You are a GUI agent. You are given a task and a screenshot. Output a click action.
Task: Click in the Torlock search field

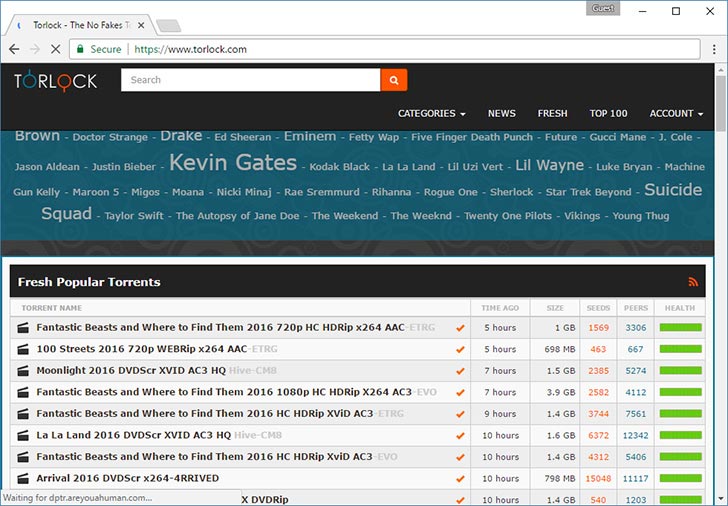pos(251,80)
